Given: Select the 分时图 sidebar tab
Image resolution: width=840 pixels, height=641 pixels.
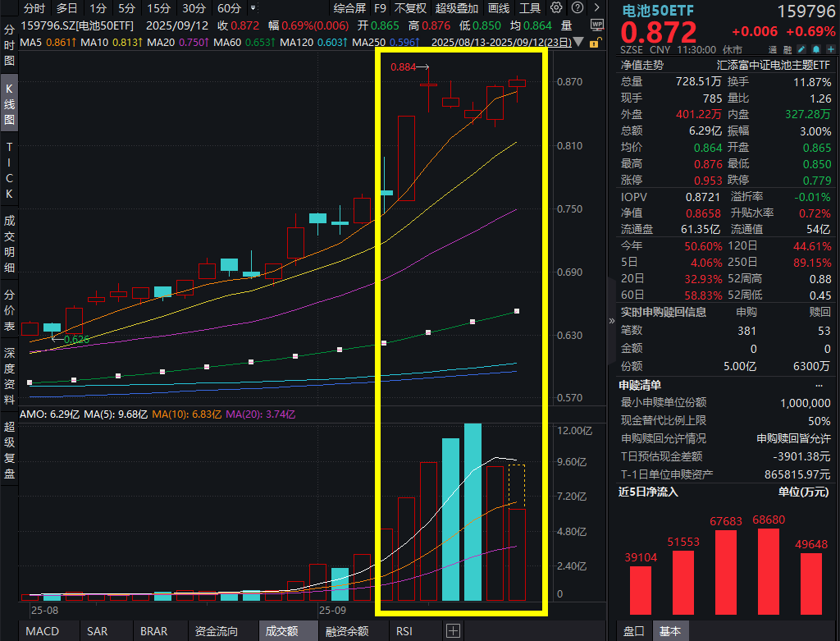Looking at the screenshot, I should click(x=8, y=45).
